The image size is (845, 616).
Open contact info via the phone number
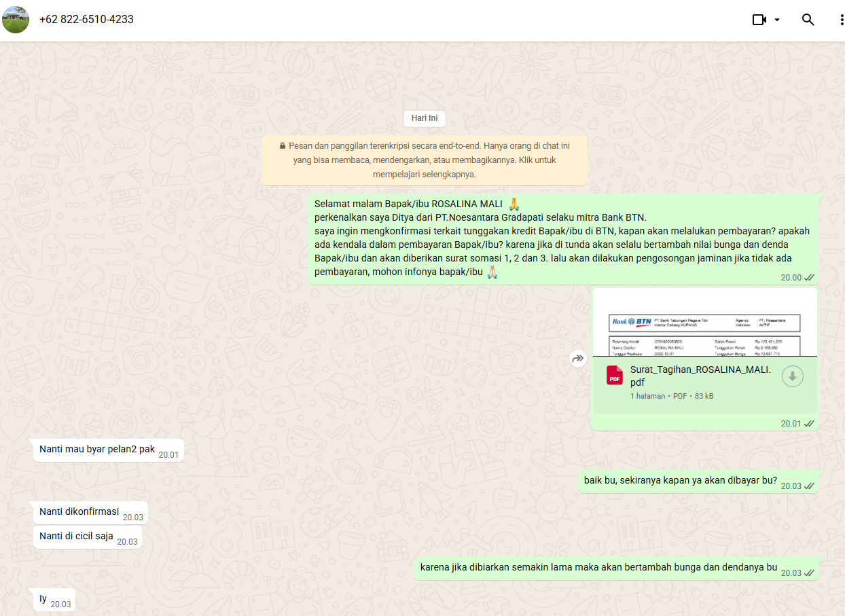pos(86,20)
